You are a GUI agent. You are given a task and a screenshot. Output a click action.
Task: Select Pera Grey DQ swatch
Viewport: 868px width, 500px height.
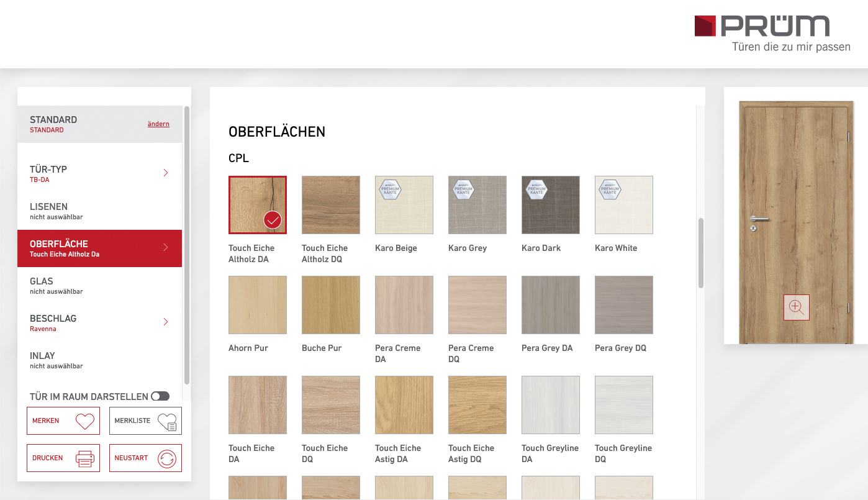[x=624, y=305]
